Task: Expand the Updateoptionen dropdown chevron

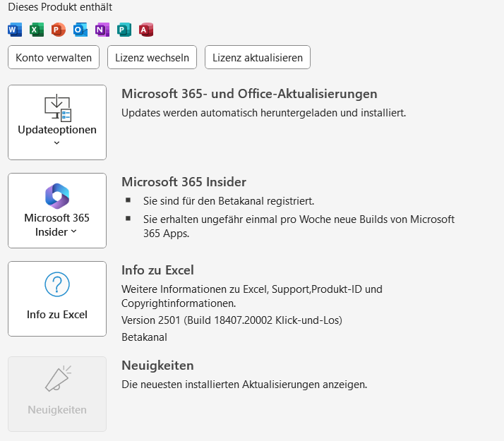Action: tap(57, 143)
